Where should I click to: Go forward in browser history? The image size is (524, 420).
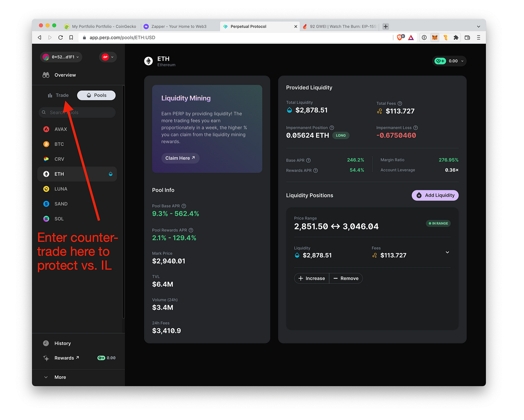click(x=50, y=37)
